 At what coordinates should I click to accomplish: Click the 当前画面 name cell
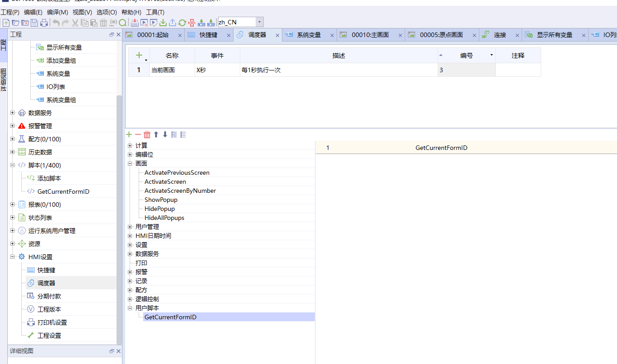point(172,70)
